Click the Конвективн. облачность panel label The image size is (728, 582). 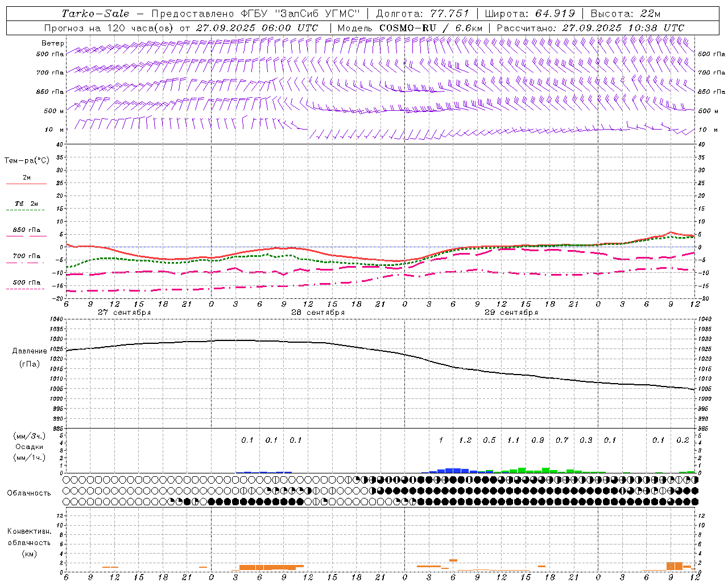29,542
